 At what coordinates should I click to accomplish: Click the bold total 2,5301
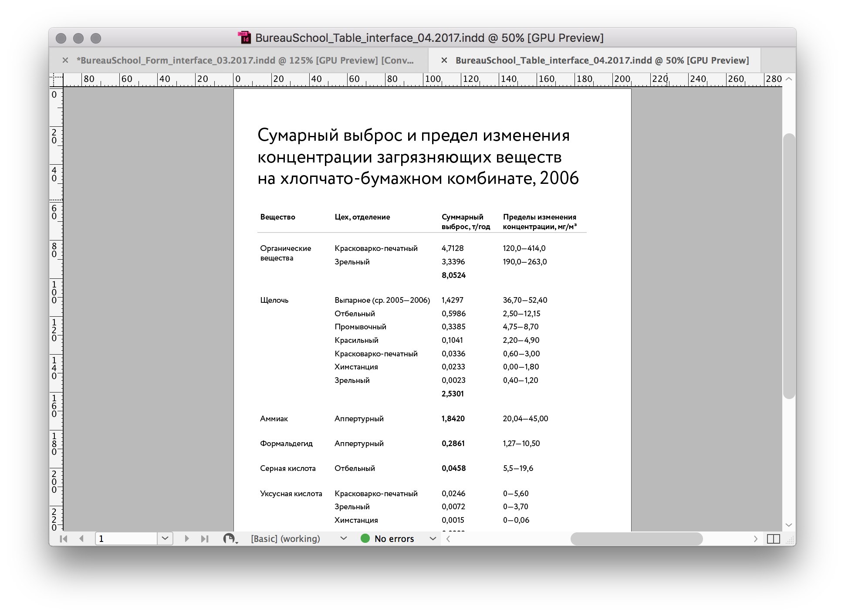pos(453,394)
